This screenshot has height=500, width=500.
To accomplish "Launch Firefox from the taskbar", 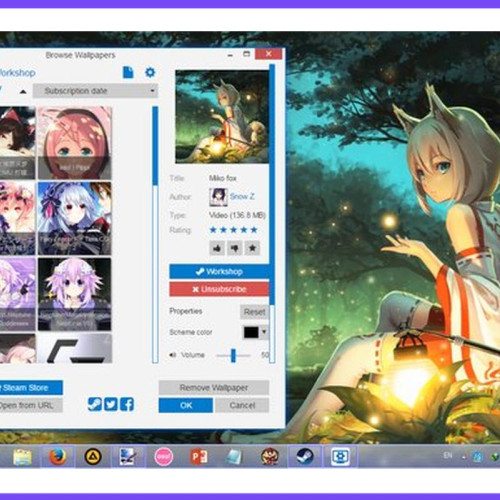I will 57,457.
